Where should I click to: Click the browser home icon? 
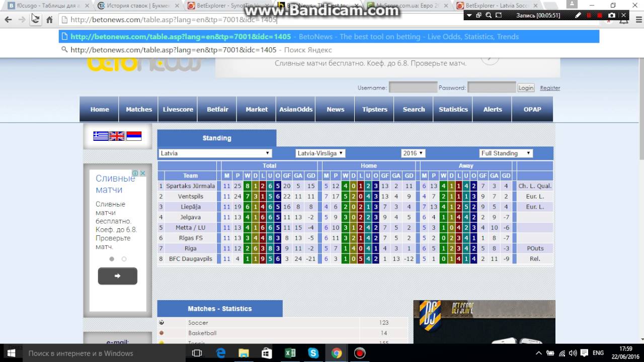(x=49, y=20)
